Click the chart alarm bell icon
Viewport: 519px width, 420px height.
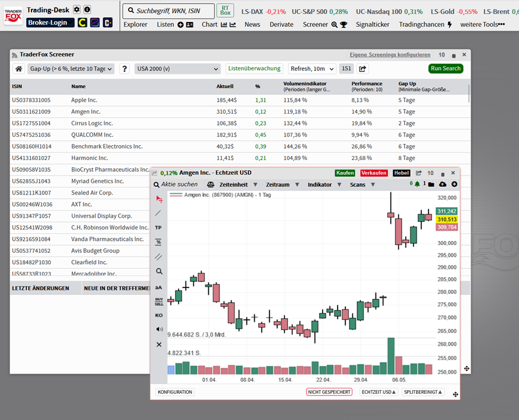[417, 184]
